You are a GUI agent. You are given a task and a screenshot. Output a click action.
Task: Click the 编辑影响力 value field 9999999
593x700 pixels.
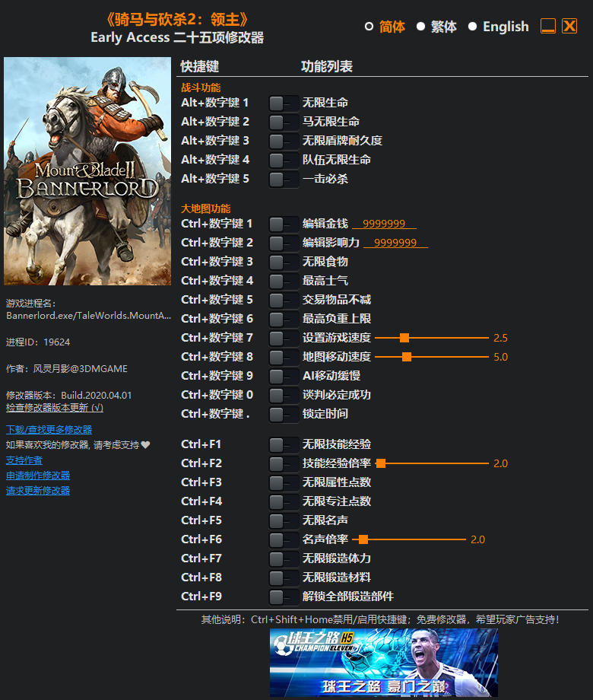395,243
